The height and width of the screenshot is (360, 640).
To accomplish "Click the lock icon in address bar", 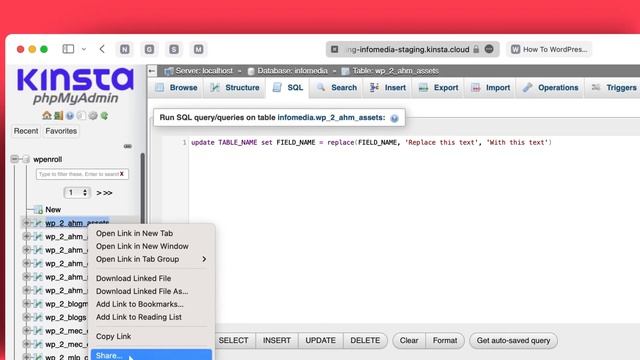I will click(476, 49).
